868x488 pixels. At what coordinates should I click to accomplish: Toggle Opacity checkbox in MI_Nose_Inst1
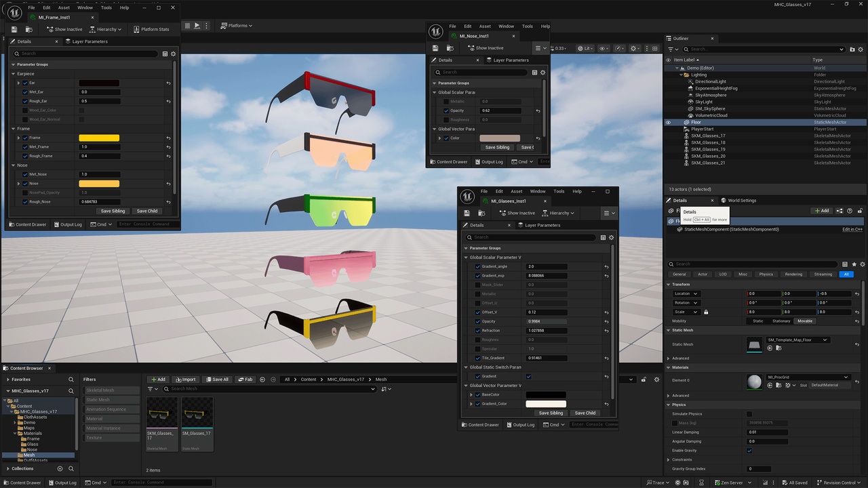tap(446, 110)
